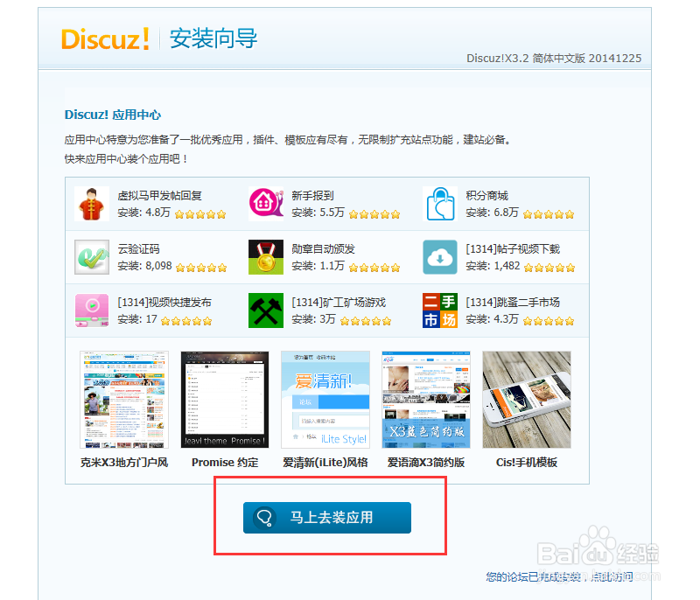Open the [1314]跳蚤二手市场 app link

(513, 303)
